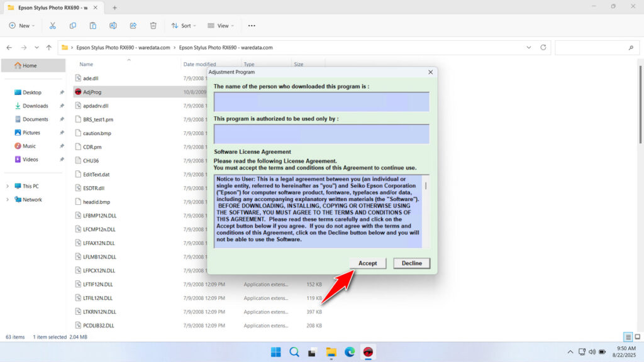Image resolution: width=644 pixels, height=362 pixels.
Task: Open Pictures in navigation pane
Action: point(31,133)
